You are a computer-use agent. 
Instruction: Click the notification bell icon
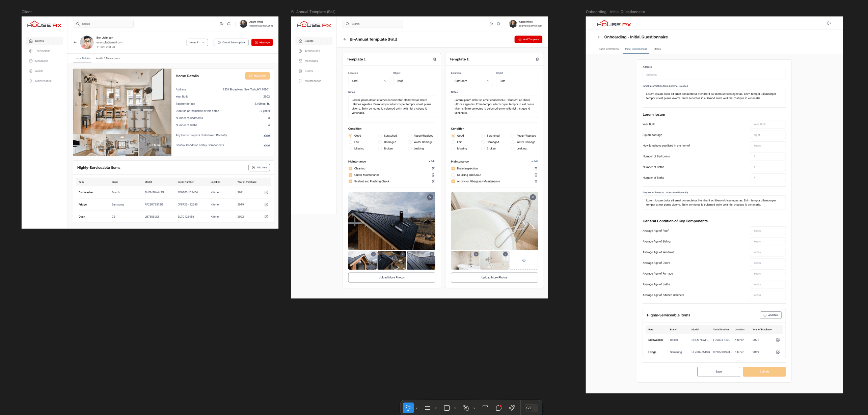tap(229, 24)
